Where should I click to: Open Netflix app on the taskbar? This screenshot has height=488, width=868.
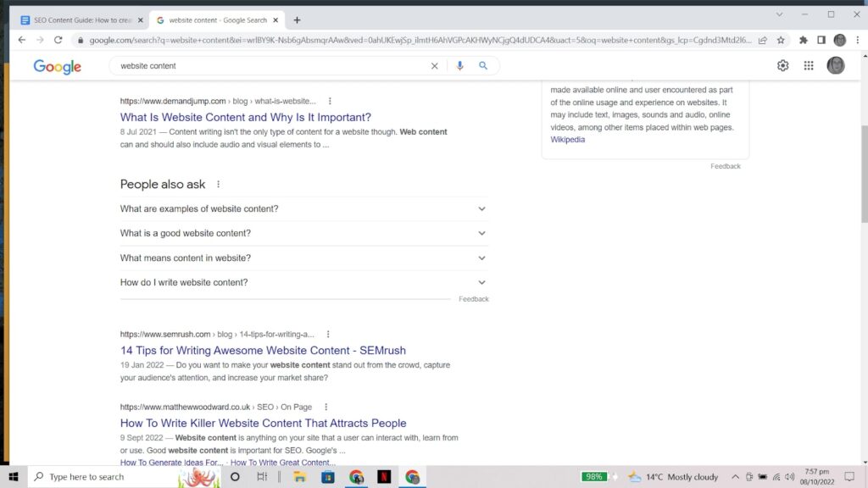click(x=384, y=476)
